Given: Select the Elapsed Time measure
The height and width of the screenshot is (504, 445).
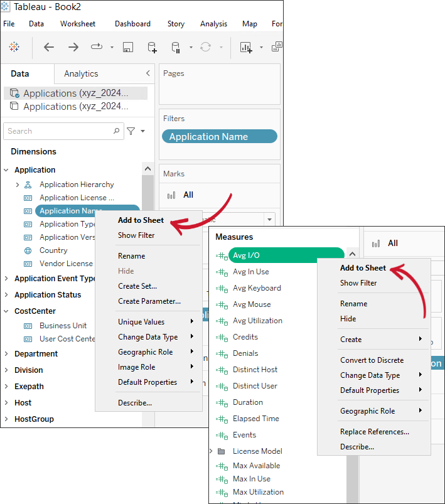Looking at the screenshot, I should 256,419.
